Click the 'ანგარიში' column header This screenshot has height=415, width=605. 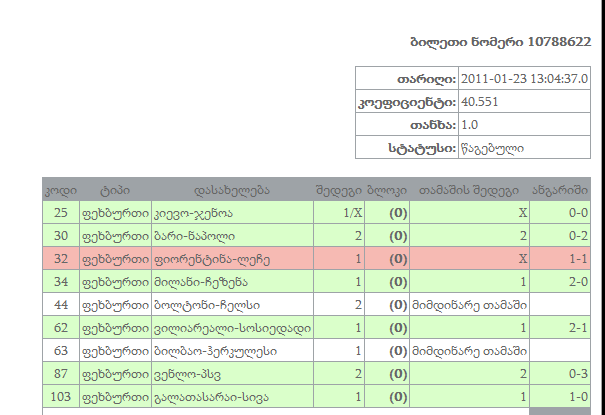tap(560, 190)
